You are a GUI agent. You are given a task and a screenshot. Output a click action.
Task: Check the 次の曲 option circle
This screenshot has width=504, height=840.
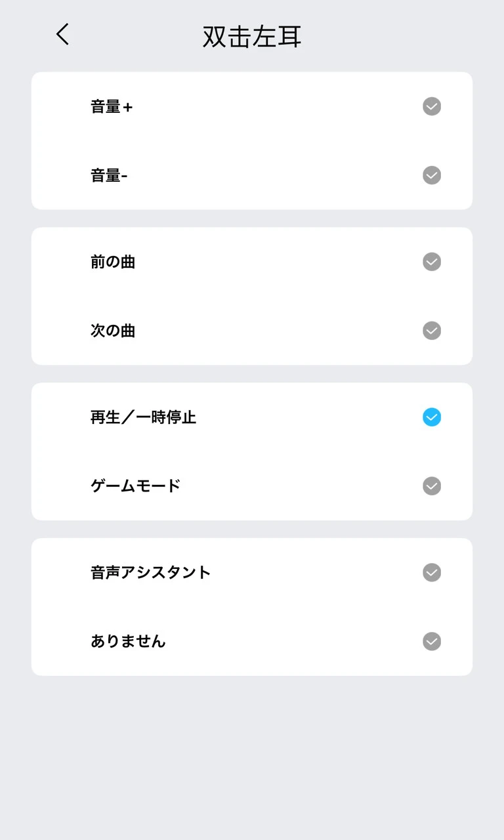(432, 331)
